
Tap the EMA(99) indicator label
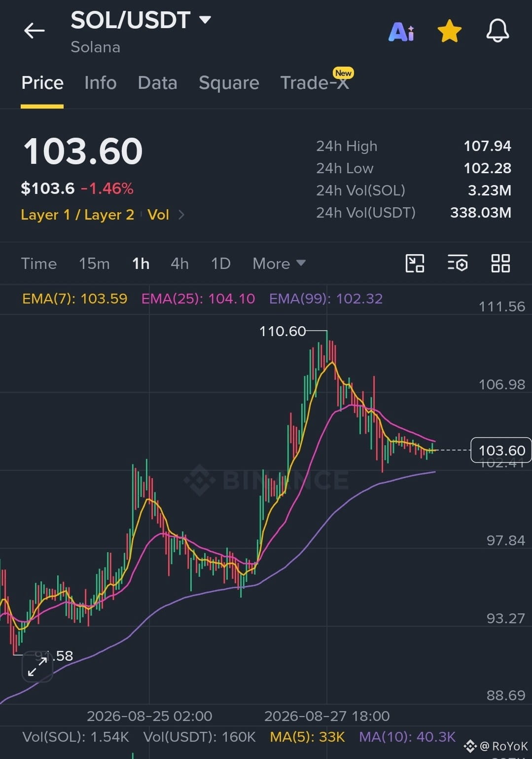coord(326,299)
